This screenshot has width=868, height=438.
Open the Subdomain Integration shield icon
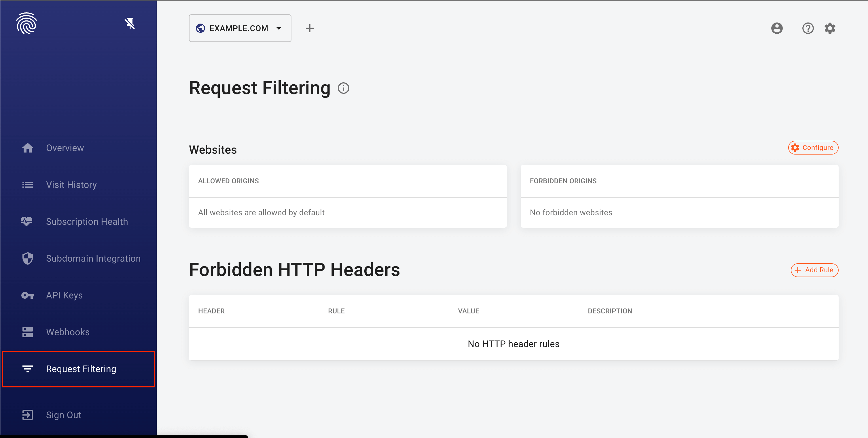pyautogui.click(x=27, y=258)
